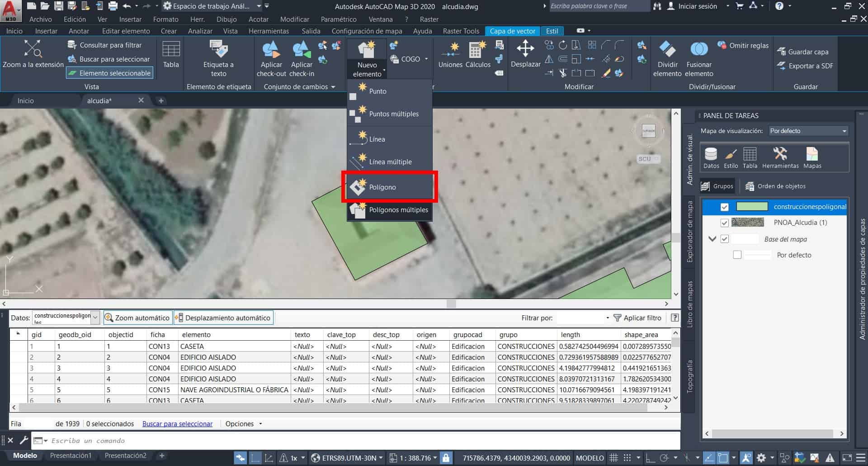The image size is (868, 466).
Task: Click the Buscar para seleccionar link
Action: (x=177, y=423)
